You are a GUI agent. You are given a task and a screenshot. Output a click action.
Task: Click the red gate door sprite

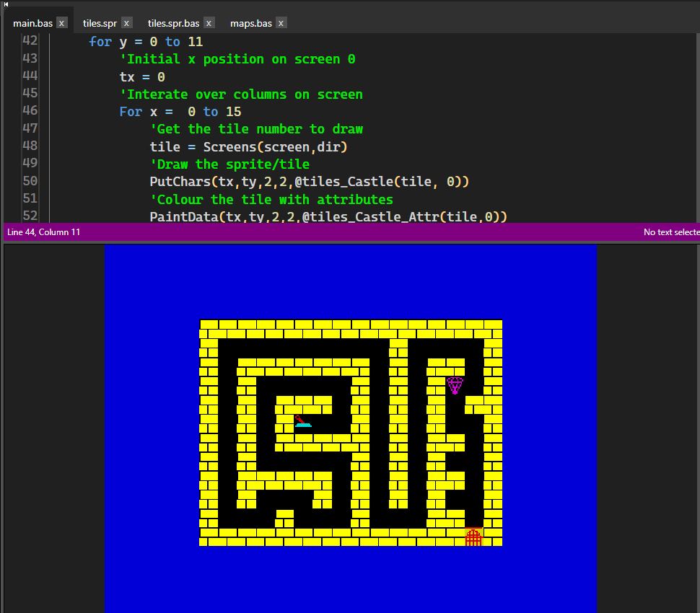point(473,537)
